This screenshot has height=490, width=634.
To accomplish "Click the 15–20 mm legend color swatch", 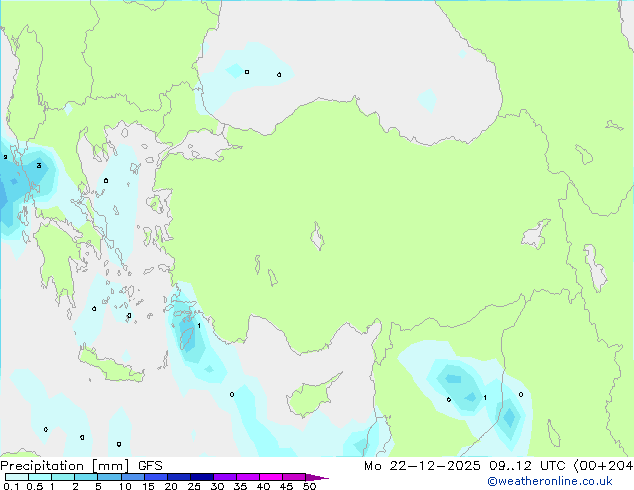I will 156,477.
